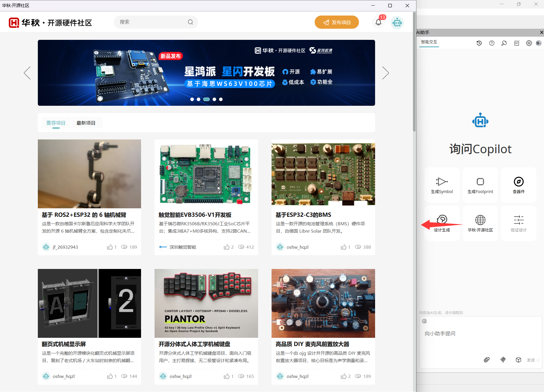The width and height of the screenshot is (544, 392).
Task: Click the 生成Symbol tile
Action: 442,185
